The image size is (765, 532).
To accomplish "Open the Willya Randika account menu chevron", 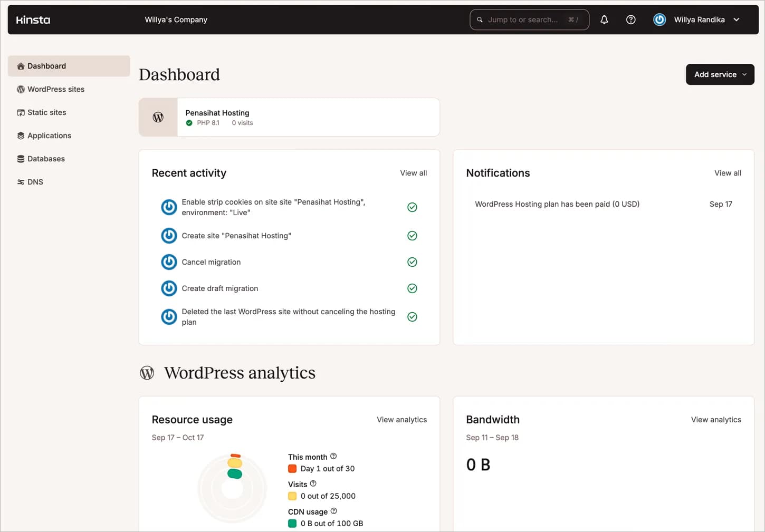I will pyautogui.click(x=737, y=20).
